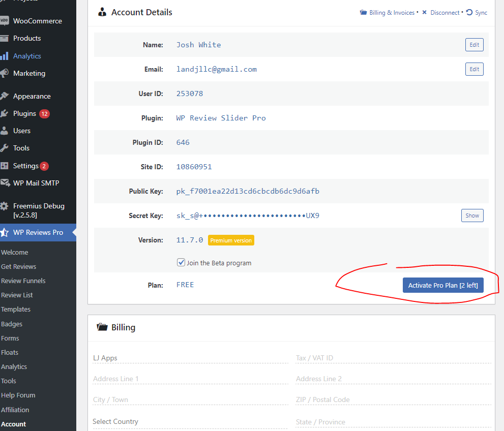Viewport: 504px width, 431px height.
Task: Visit the Help Forum
Action: tap(18, 395)
